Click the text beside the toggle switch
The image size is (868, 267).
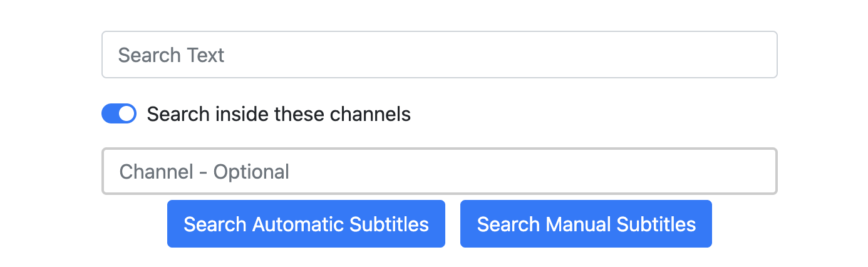(279, 114)
